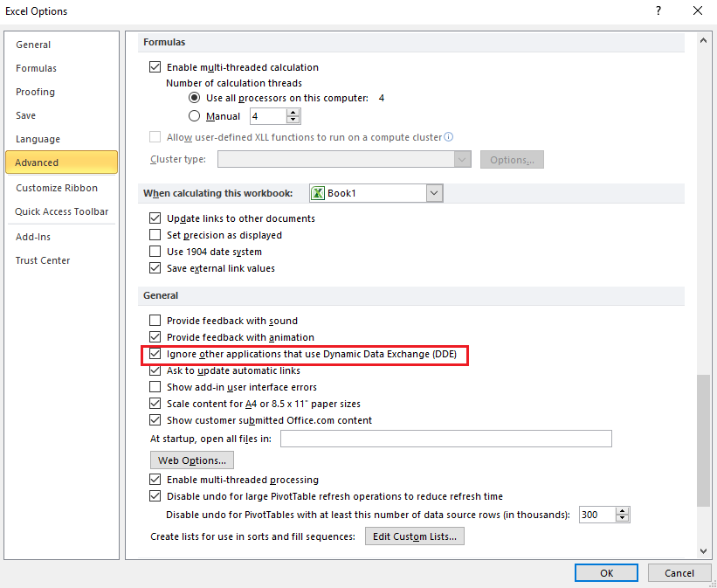The width and height of the screenshot is (717, 588).
Task: Open the Formulas category in sidebar
Action: point(36,68)
